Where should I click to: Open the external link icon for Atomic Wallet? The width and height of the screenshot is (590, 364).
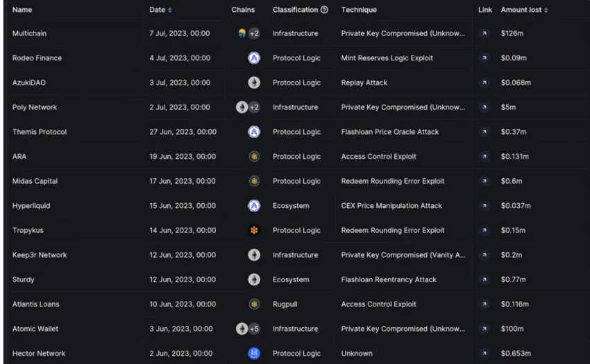click(x=484, y=329)
